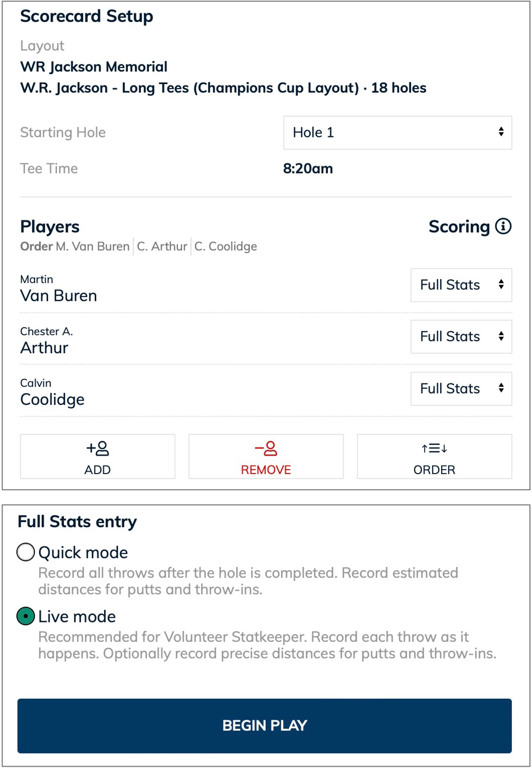Open the Hole 1 starting hole dropdown
The height and width of the screenshot is (768, 532).
tap(398, 133)
